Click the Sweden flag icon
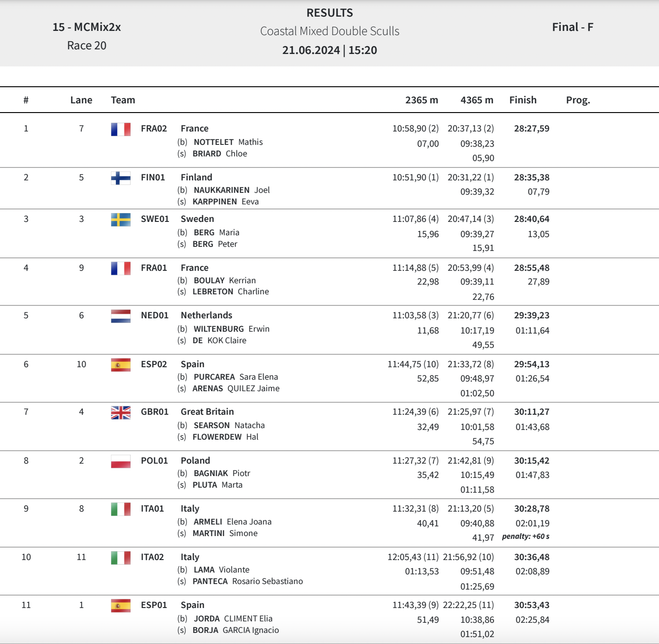This screenshot has width=659, height=644. (120, 219)
